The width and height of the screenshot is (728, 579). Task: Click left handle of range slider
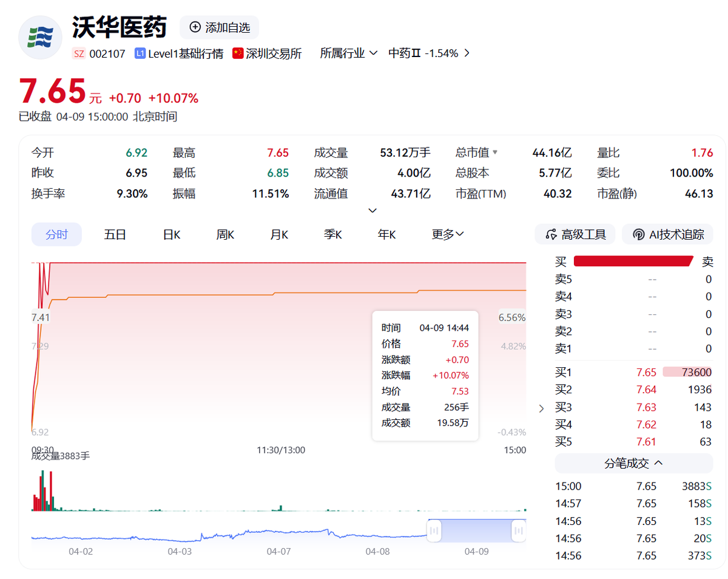coord(434,531)
